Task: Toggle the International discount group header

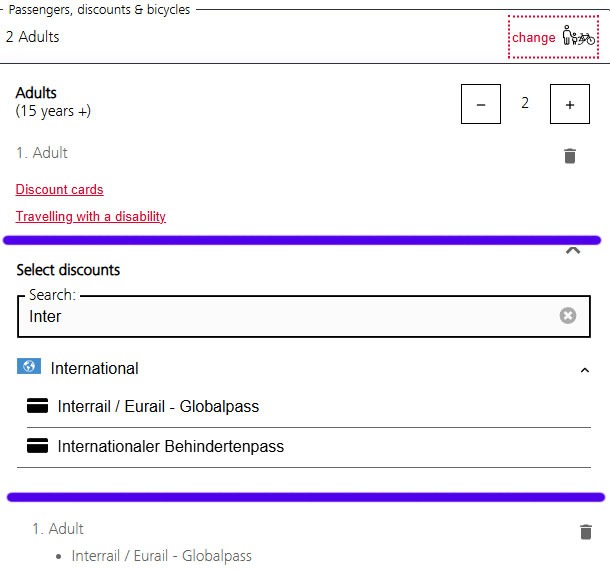Action: coord(95,369)
